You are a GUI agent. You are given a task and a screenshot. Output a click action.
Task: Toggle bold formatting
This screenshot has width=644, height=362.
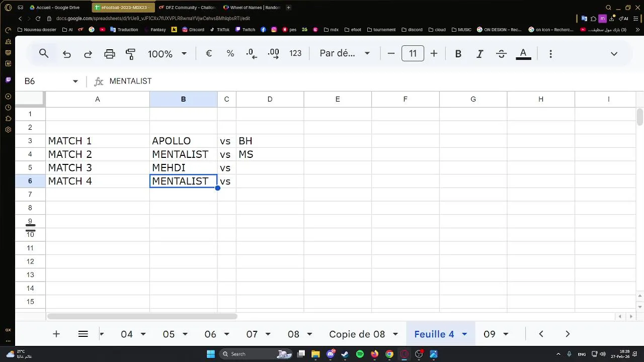pos(458,54)
